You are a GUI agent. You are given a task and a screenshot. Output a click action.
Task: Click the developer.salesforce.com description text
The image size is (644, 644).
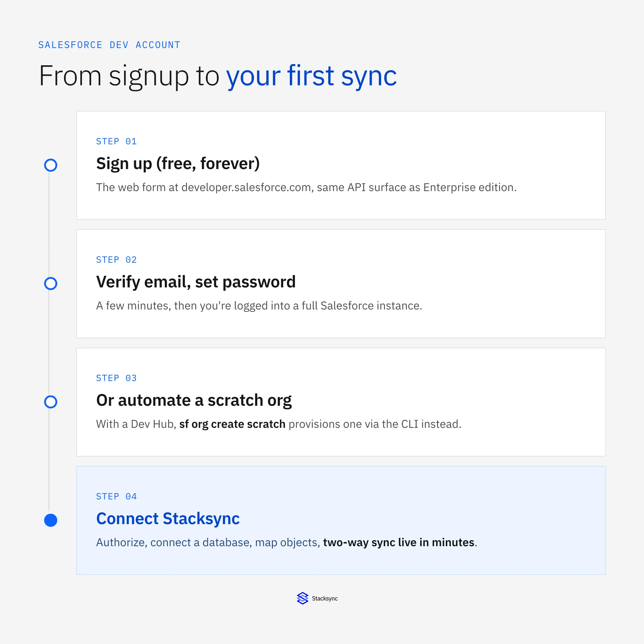(306, 187)
